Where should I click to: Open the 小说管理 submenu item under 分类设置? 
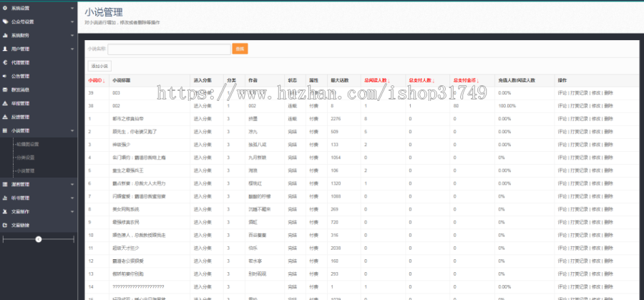pos(24,170)
